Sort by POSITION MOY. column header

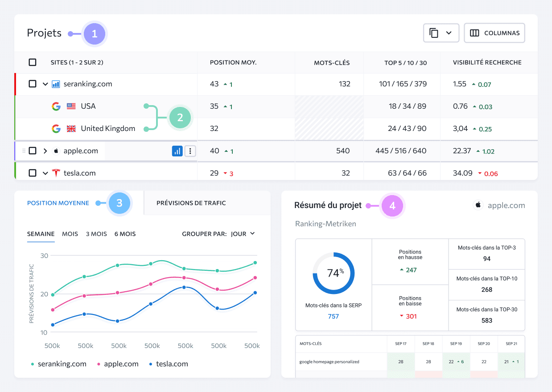point(233,62)
